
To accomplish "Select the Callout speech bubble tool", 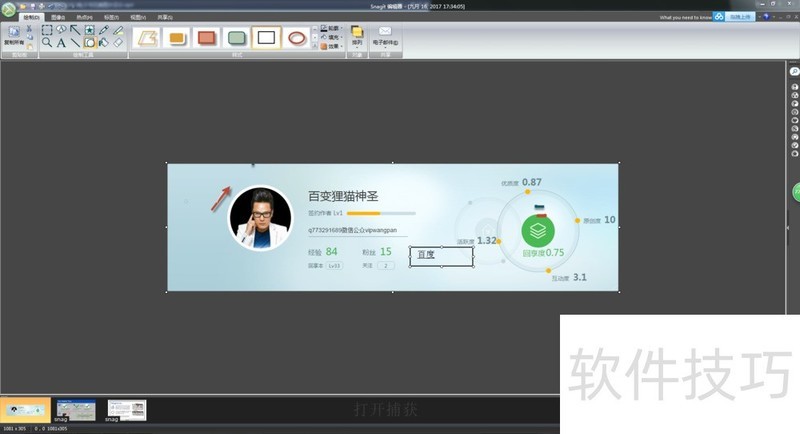I will point(61,30).
